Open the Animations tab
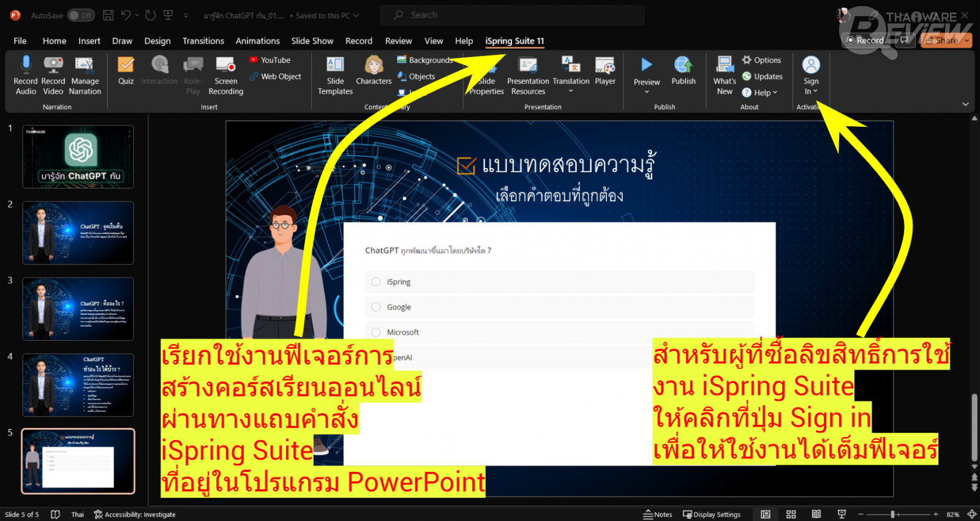The height and width of the screenshot is (521, 980). click(258, 40)
